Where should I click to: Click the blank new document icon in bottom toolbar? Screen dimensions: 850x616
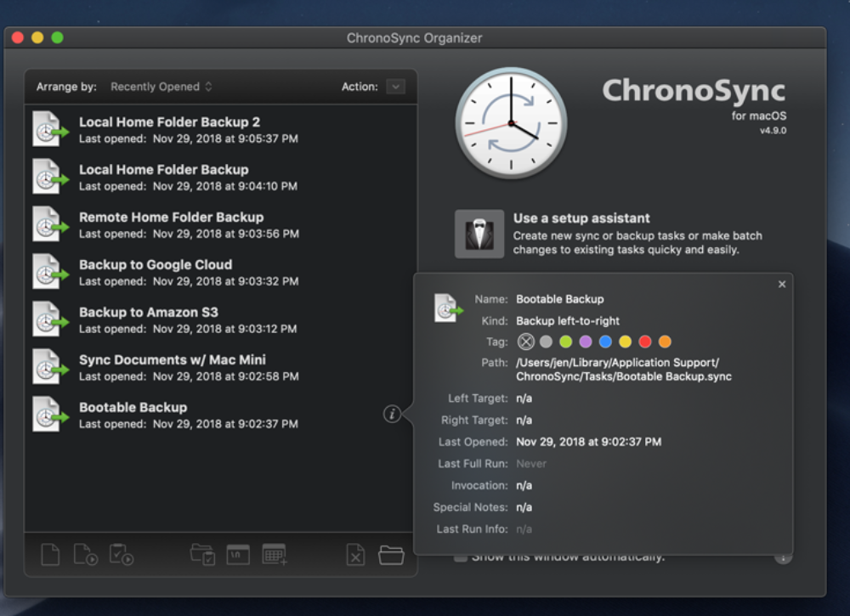[51, 555]
